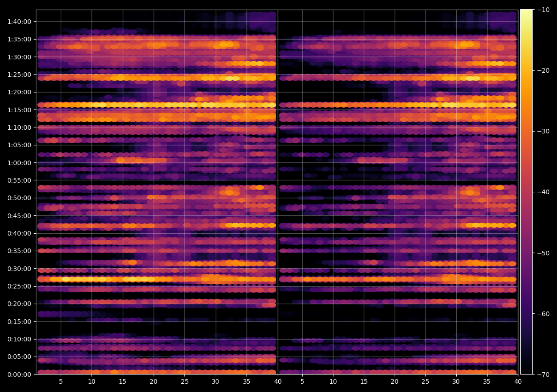Screen dimensions: 557x392
Task: Click the −20 colorbar tick label
Action: (543, 70)
